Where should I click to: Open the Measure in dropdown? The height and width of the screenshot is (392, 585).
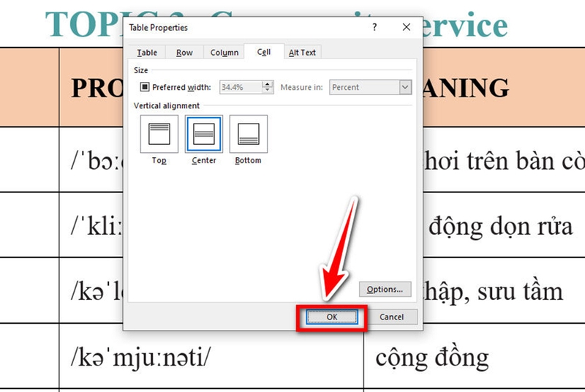click(x=405, y=87)
